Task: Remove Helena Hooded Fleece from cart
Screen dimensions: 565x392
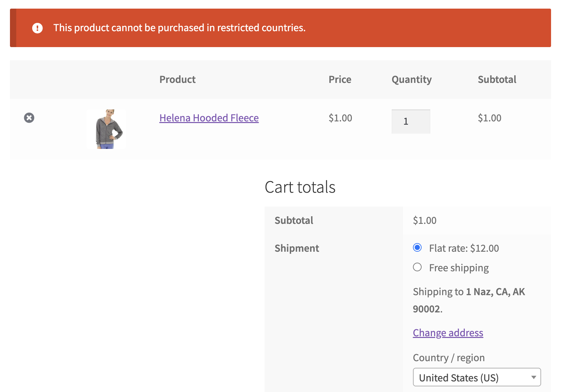Action: [29, 118]
